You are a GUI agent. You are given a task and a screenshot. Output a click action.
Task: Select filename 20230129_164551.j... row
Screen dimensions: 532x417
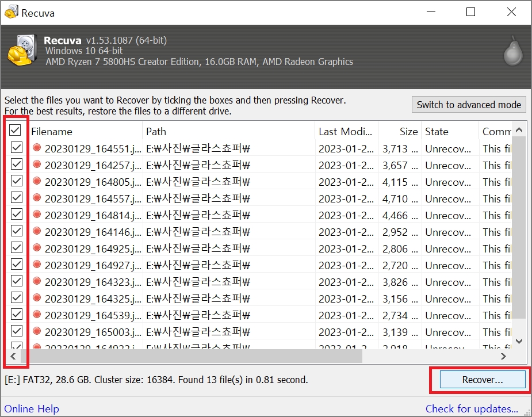(x=93, y=148)
